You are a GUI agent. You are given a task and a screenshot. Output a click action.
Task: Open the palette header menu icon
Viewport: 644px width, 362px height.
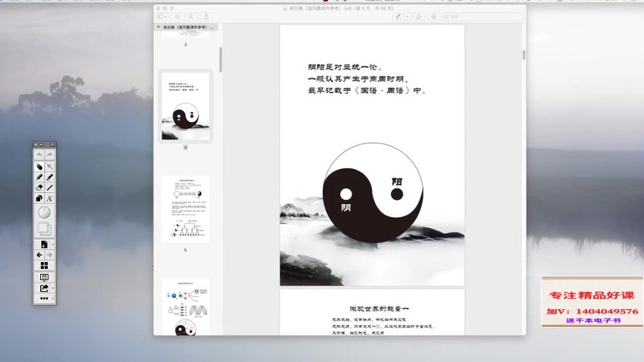point(52,145)
